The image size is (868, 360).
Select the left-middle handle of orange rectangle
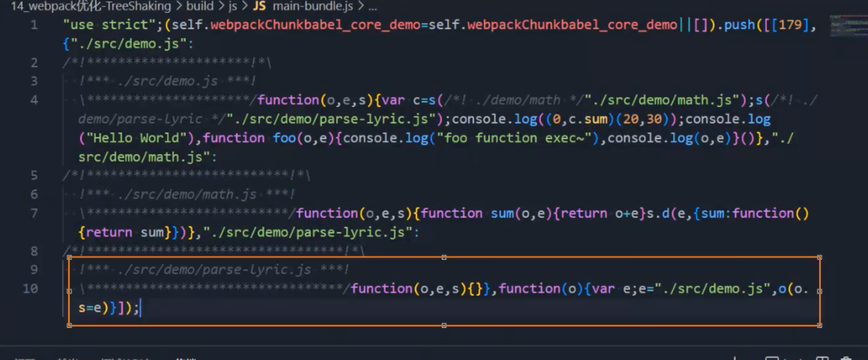pos(69,291)
